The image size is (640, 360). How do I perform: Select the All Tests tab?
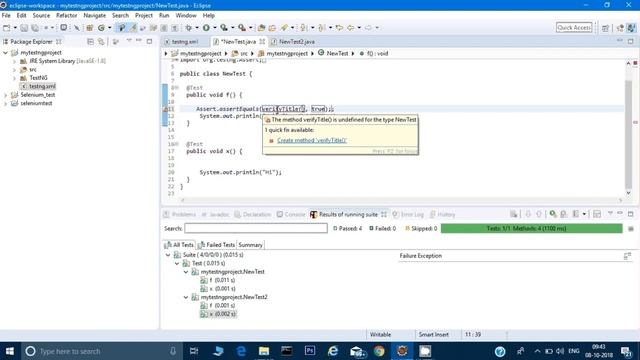pyautogui.click(x=179, y=245)
